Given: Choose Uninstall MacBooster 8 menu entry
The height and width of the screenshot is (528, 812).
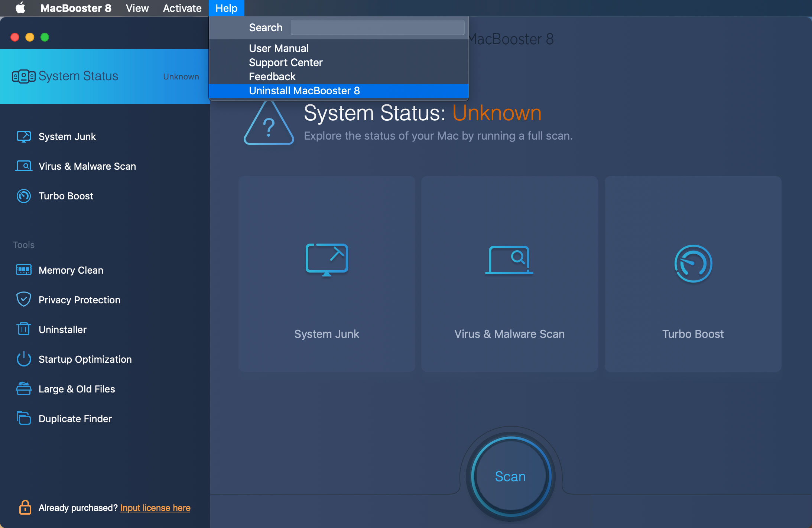Looking at the screenshot, I should pyautogui.click(x=338, y=91).
